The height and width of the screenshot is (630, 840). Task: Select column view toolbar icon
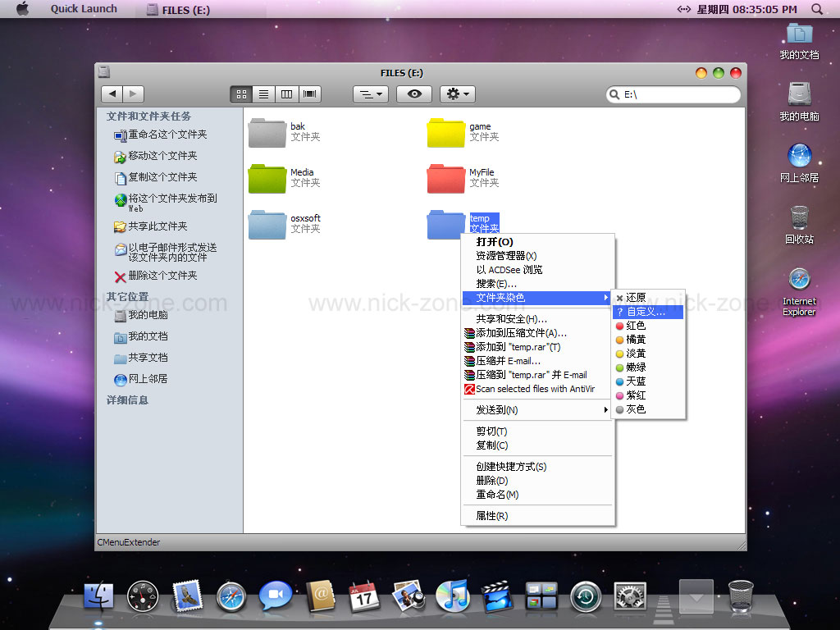click(x=286, y=94)
